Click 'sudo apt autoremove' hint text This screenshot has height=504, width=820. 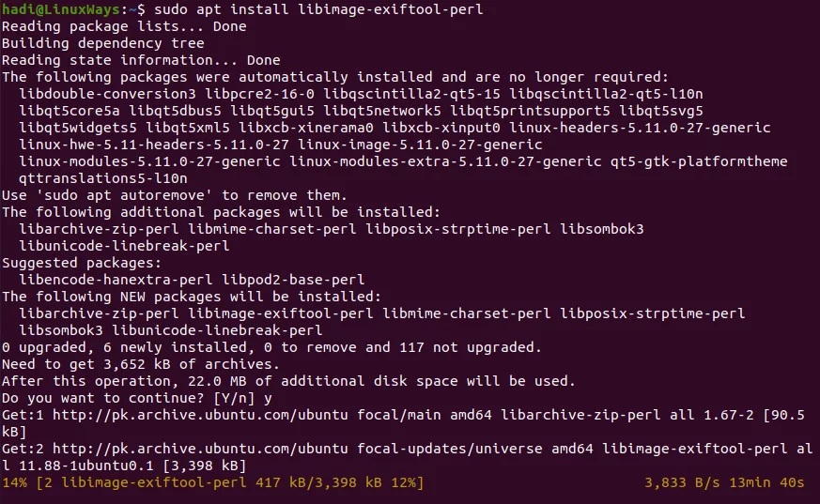tap(125, 195)
